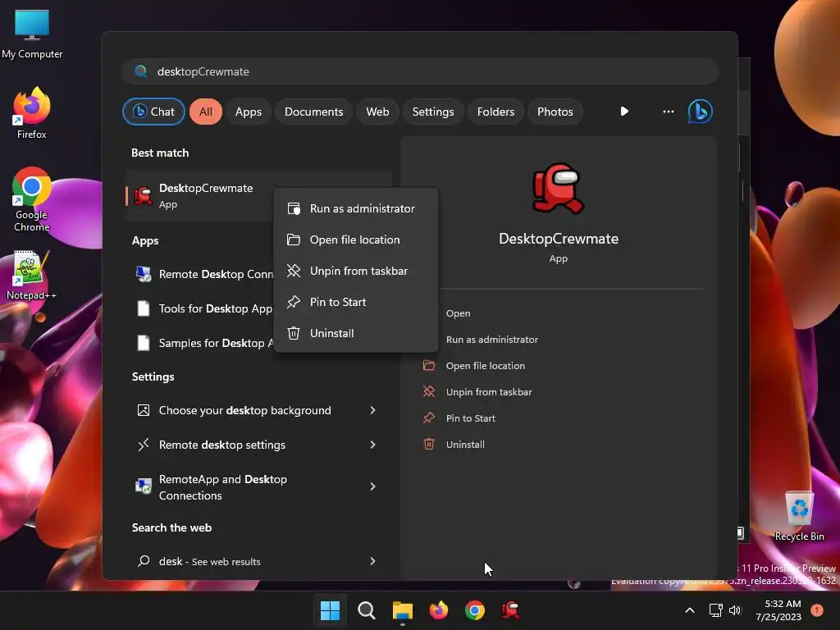This screenshot has width=840, height=630.
Task: Expand RemoteApp and Desktop Connections chevron
Action: 373,486
